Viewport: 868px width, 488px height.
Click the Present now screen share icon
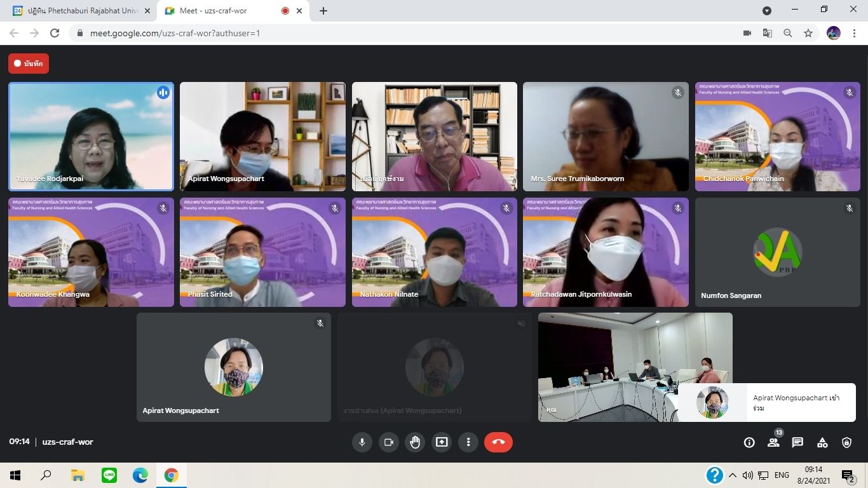pyautogui.click(x=442, y=442)
